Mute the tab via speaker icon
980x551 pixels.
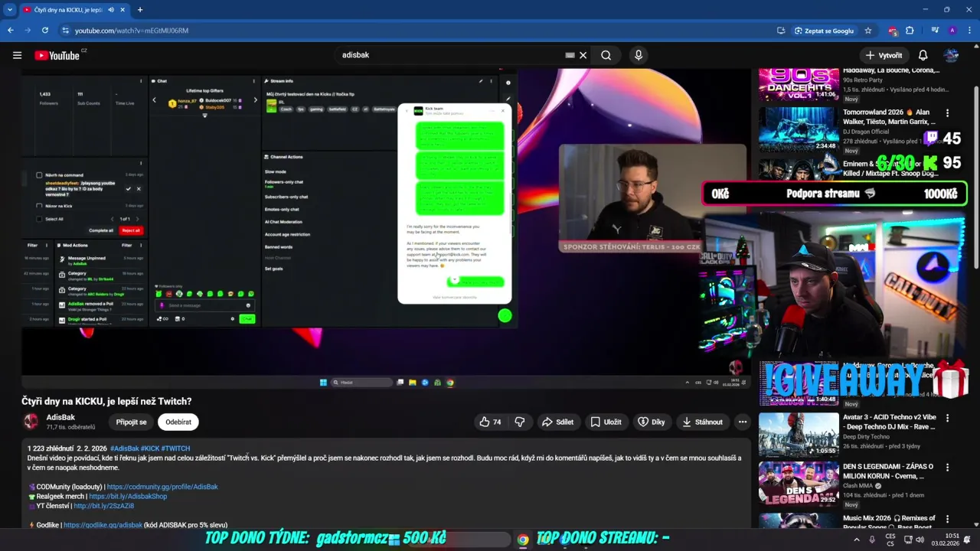click(x=111, y=10)
